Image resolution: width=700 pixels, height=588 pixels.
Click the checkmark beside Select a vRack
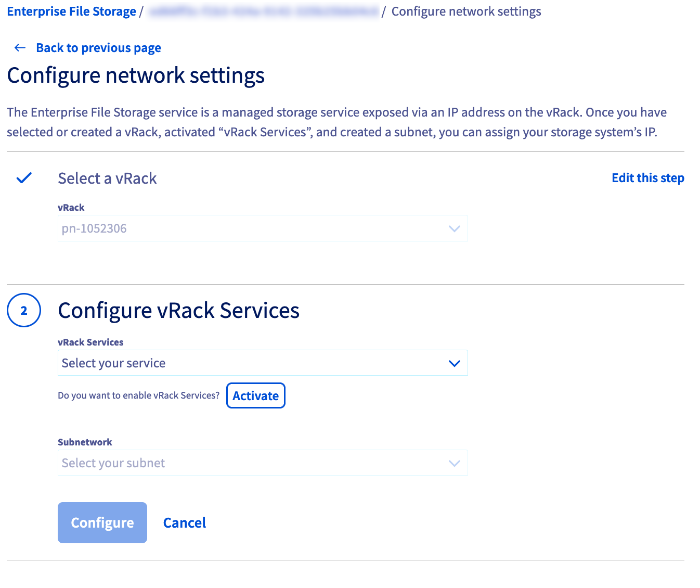pyautogui.click(x=23, y=178)
